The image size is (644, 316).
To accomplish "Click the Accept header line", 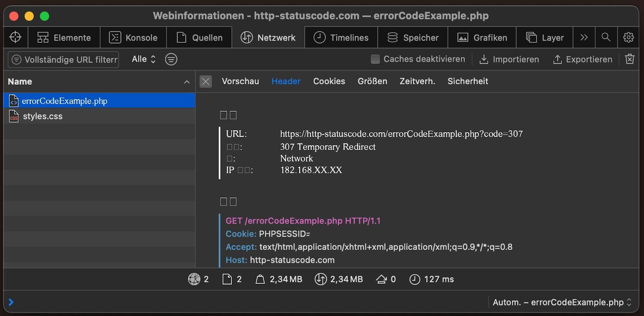I will coord(369,247).
